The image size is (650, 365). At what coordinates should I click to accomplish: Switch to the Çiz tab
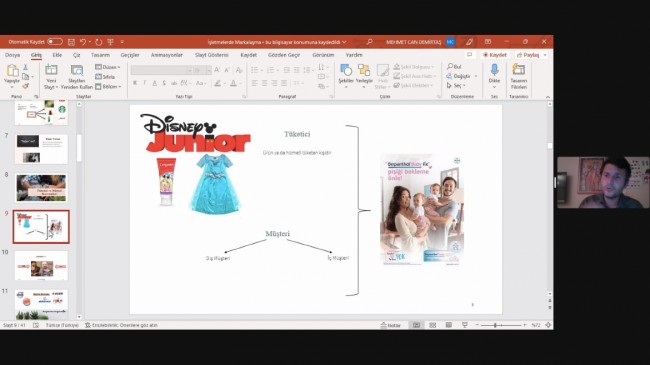click(77, 55)
